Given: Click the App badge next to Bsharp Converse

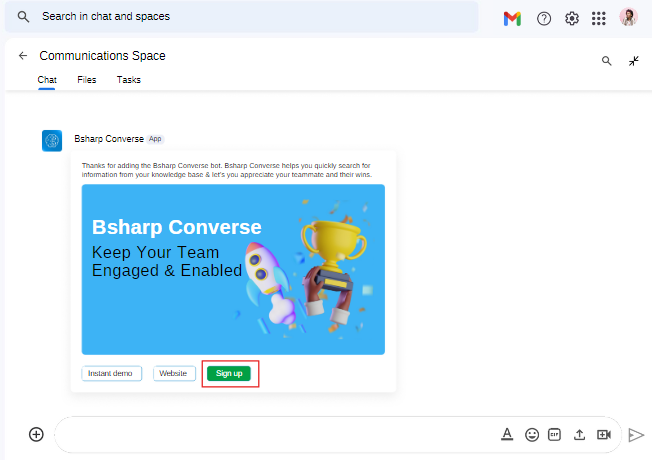Looking at the screenshot, I should click(155, 139).
